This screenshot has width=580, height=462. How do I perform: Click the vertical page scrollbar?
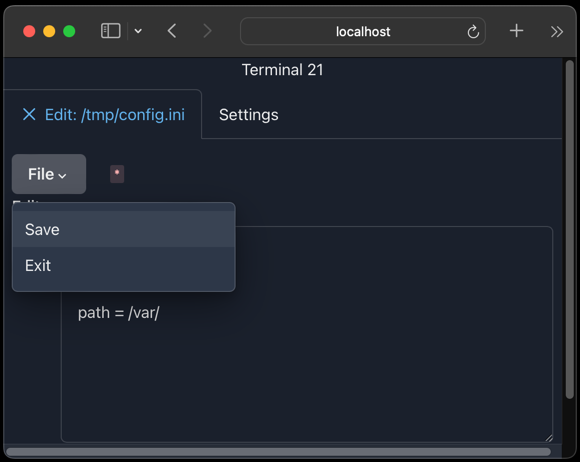coord(570,229)
